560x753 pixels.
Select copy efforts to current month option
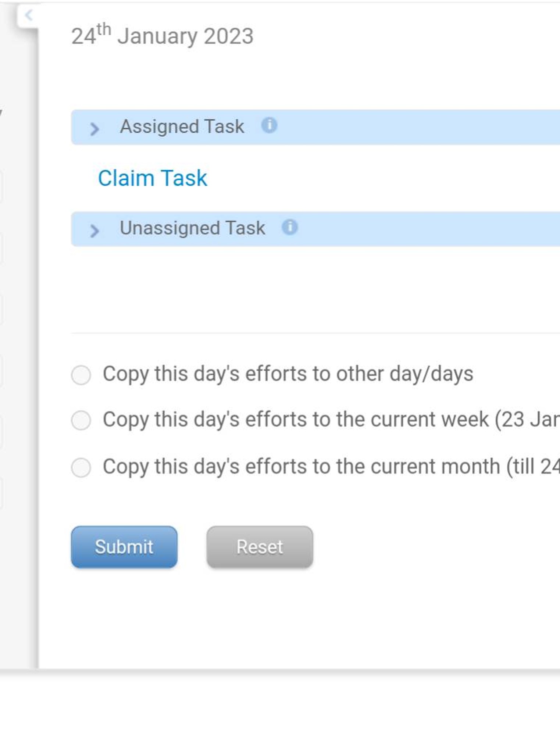click(x=81, y=467)
